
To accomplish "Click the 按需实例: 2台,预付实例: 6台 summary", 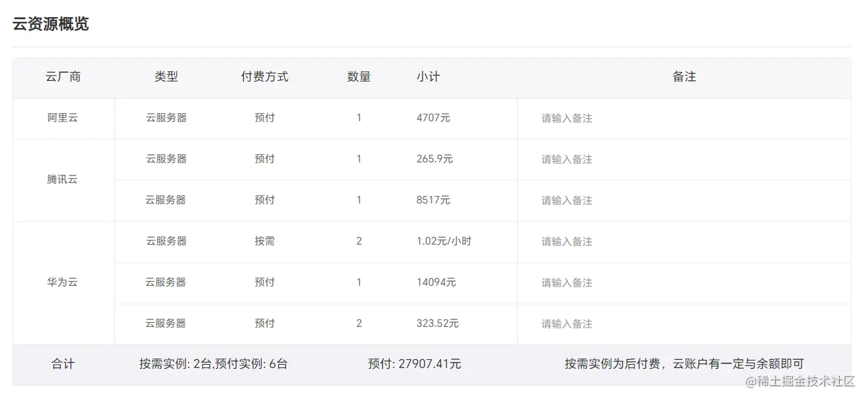I will tap(214, 364).
